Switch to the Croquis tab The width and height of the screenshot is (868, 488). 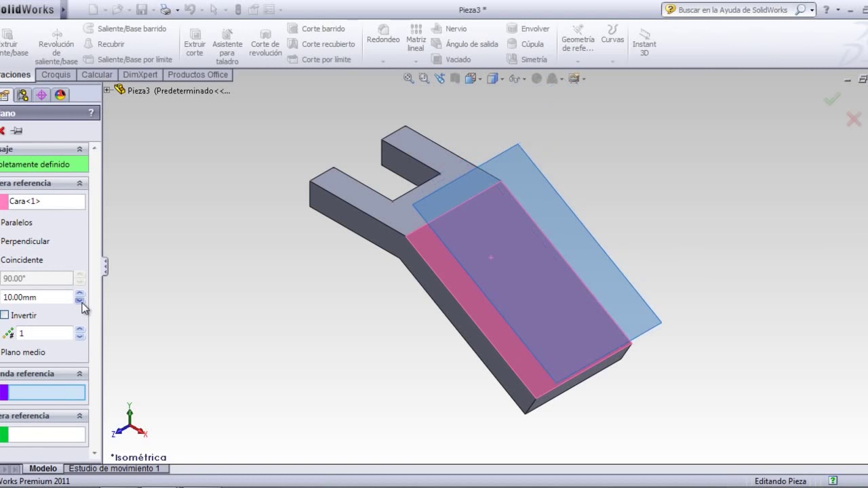pos(56,75)
